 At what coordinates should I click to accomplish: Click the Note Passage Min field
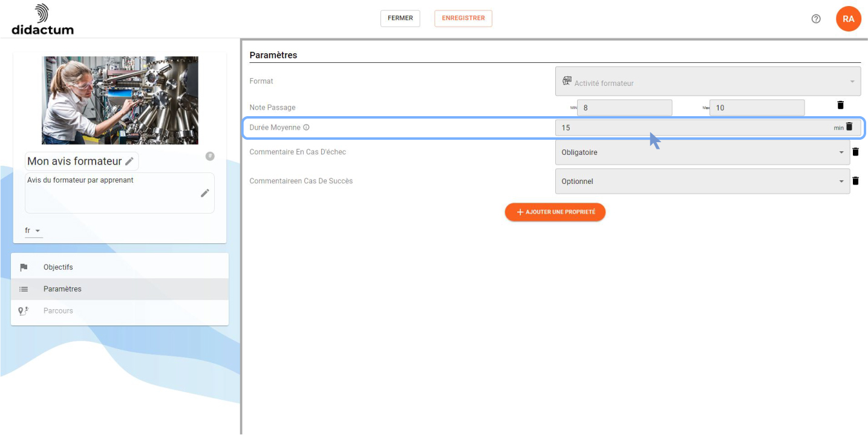click(x=625, y=108)
